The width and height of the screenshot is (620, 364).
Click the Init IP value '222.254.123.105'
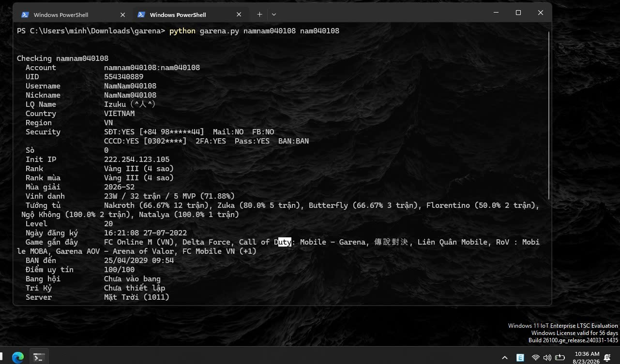click(136, 160)
